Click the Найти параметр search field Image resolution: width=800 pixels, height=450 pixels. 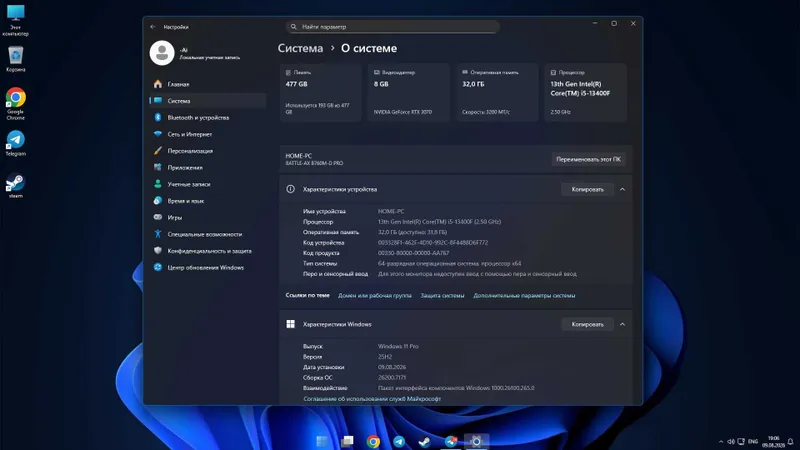(x=392, y=27)
